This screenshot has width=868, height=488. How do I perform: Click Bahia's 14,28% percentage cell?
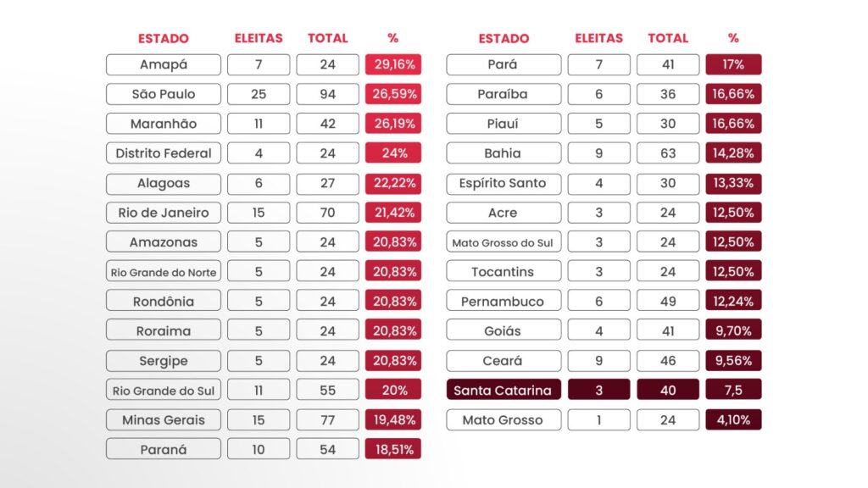733,153
